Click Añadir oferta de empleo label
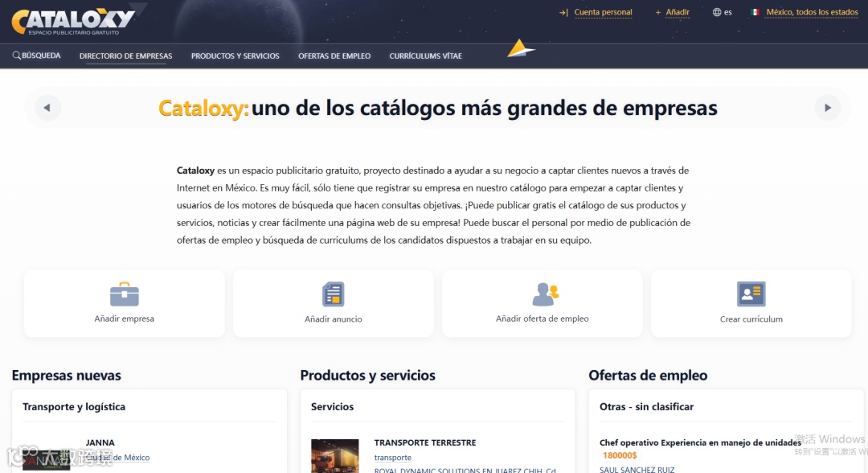Image resolution: width=868 pixels, height=473 pixels. point(542,319)
